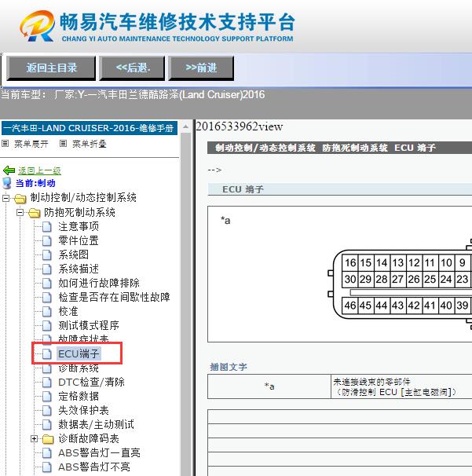Open the ABS警告灯一直亮 page
This screenshot has width=472, height=476.
click(x=99, y=453)
